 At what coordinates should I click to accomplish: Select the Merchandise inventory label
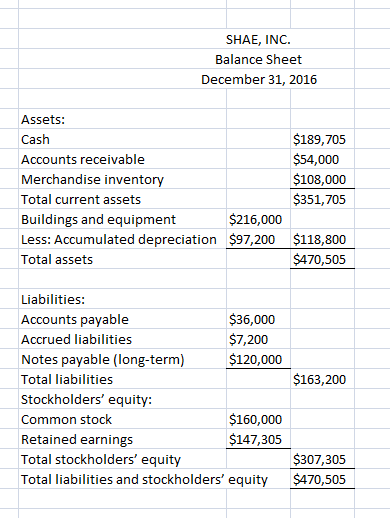point(92,179)
